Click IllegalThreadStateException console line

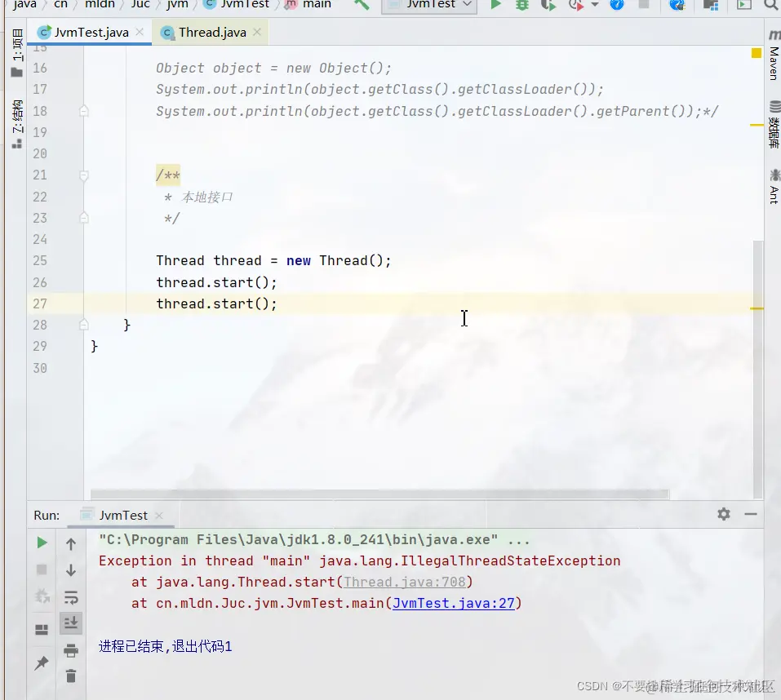(360, 560)
